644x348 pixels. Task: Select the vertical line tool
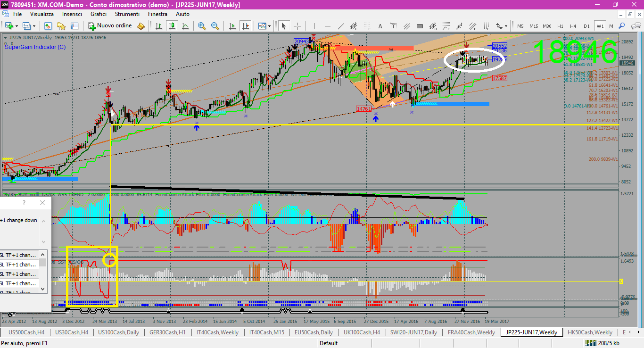(x=314, y=26)
